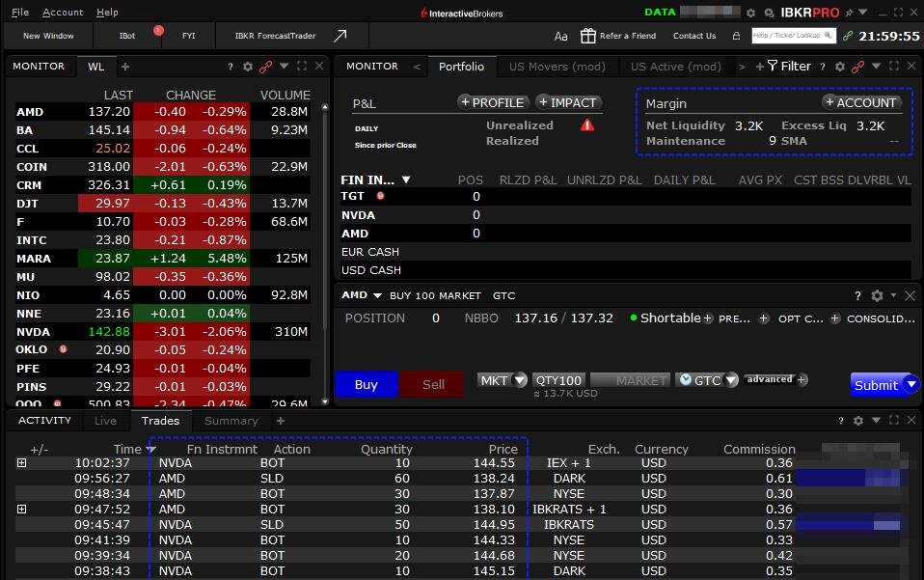Expand the 09:47:52 AMD trade row
Image resolution: width=924 pixels, height=580 pixels.
[22, 509]
